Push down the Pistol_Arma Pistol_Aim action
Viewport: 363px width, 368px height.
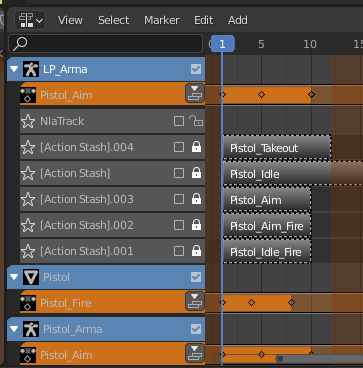pos(195,353)
